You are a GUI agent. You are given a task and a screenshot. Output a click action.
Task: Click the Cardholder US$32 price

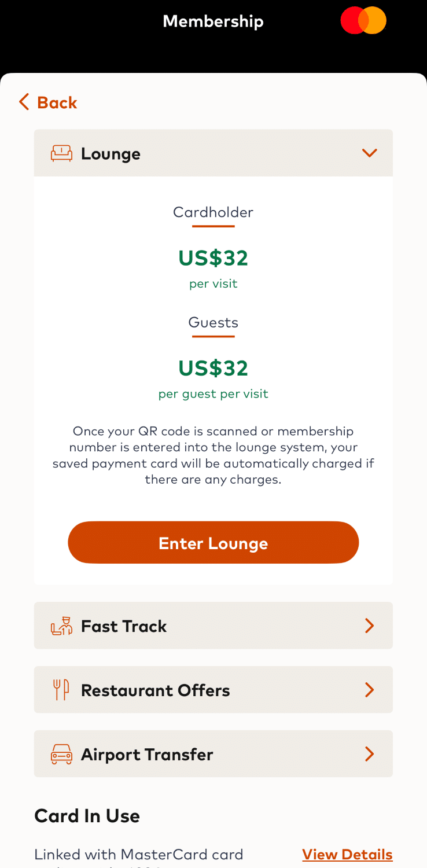coord(213,258)
